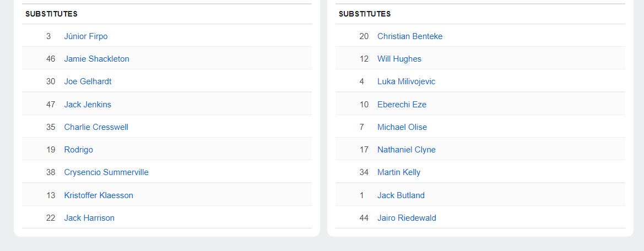
Task: Click Charlie Cresswell link
Action: 96,127
